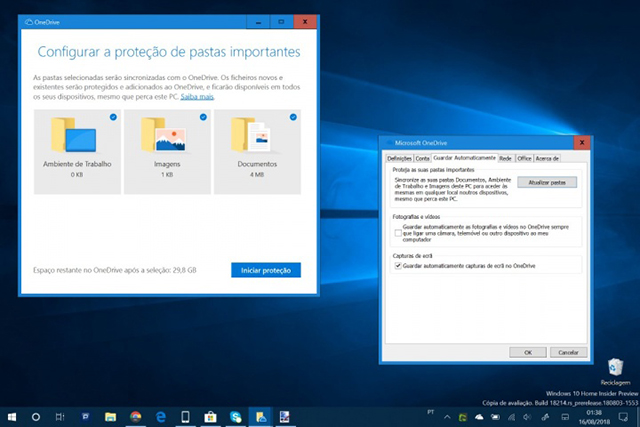Click 'Proteja as suas pastas importantes' label
Image resolution: width=640 pixels, height=427 pixels.
(x=433, y=170)
